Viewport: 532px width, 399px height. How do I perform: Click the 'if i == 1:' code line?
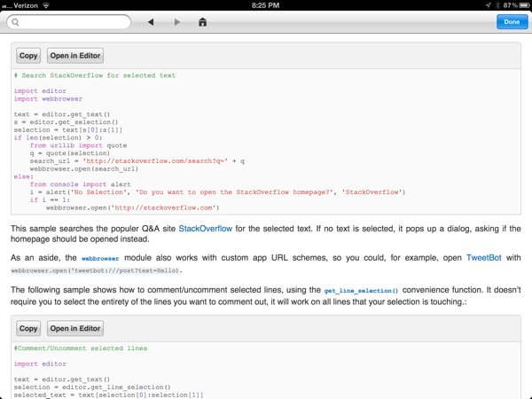click(50, 199)
